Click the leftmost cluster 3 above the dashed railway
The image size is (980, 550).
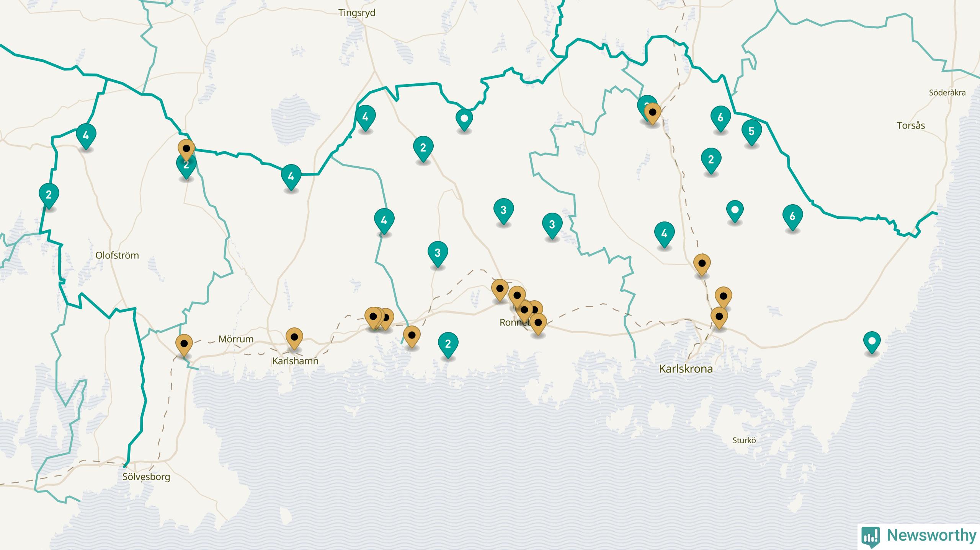(437, 253)
